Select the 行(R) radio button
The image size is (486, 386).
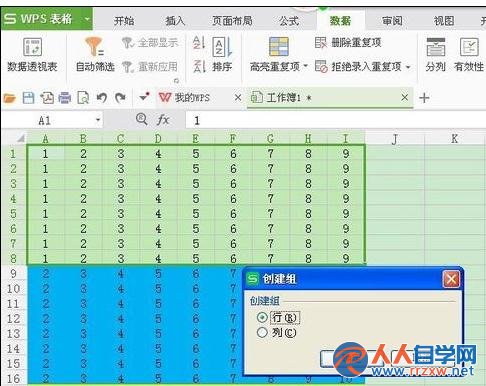pos(262,317)
